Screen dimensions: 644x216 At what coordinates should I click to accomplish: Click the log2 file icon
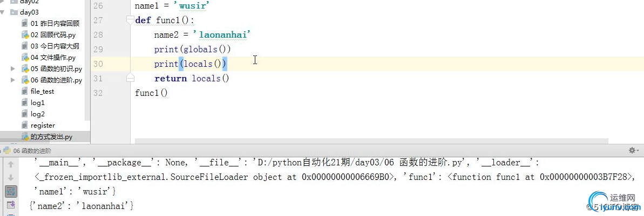(25, 114)
